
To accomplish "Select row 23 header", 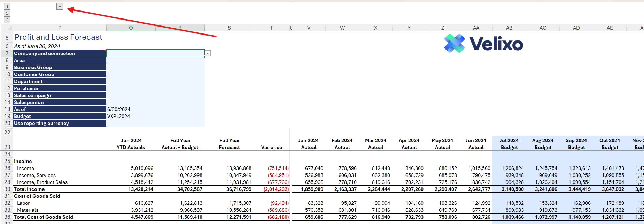I will coord(7,147).
